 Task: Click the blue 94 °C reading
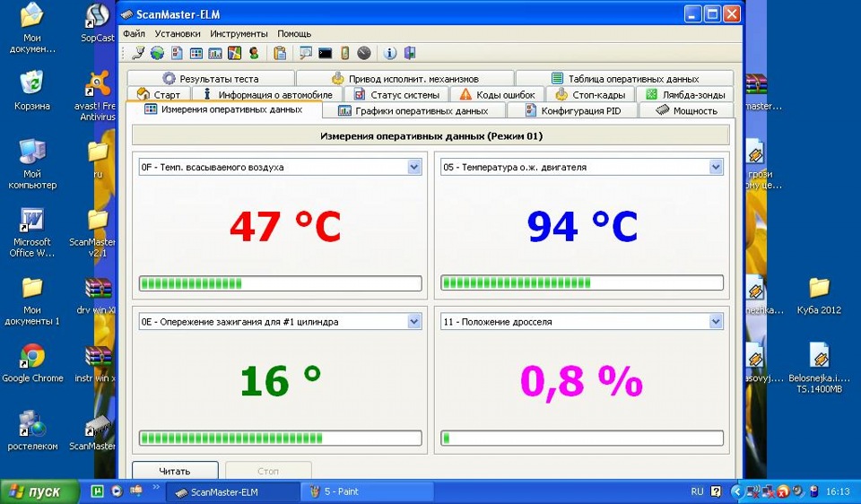click(x=582, y=226)
